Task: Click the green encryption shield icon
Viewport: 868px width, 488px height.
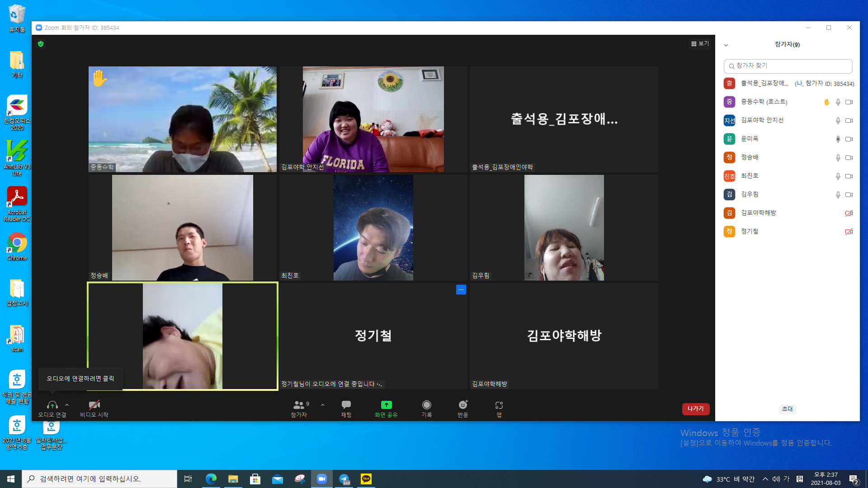Action: click(x=41, y=44)
